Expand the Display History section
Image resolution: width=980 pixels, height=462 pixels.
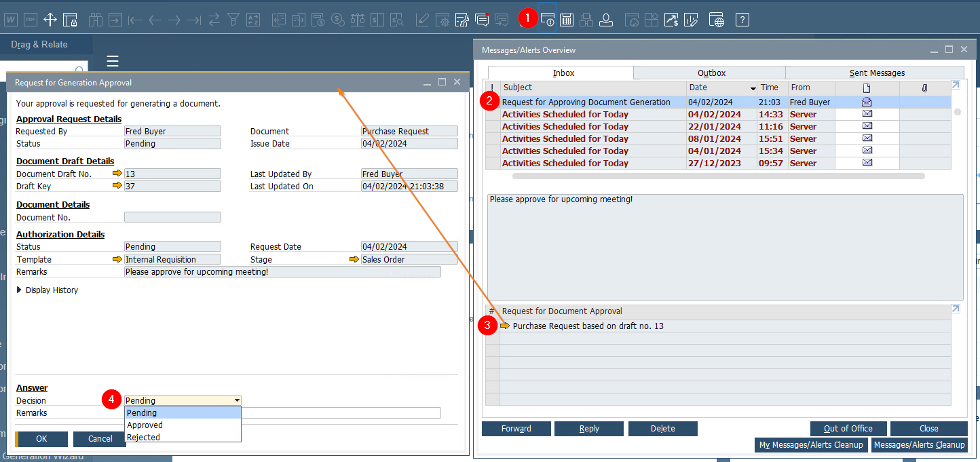click(x=18, y=290)
